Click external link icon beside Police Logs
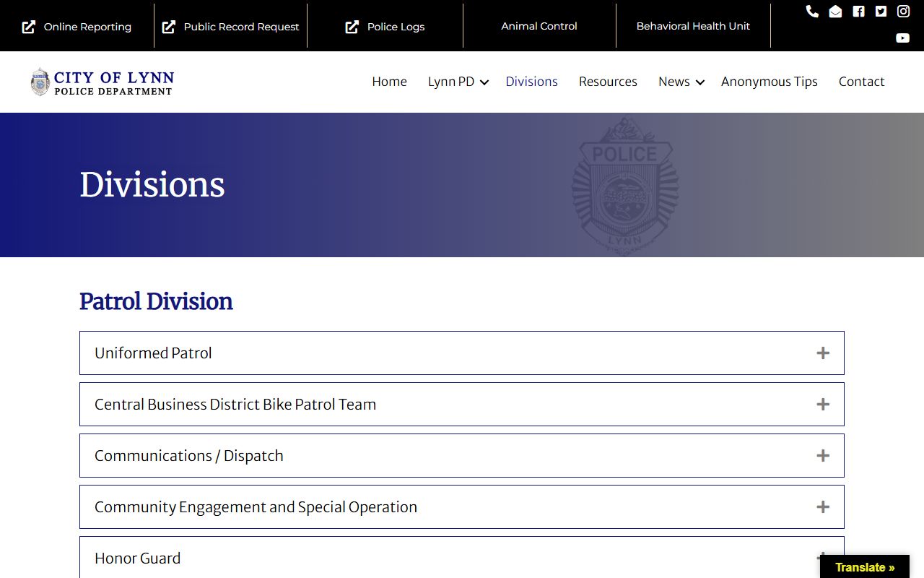The height and width of the screenshot is (578, 924). tap(352, 27)
